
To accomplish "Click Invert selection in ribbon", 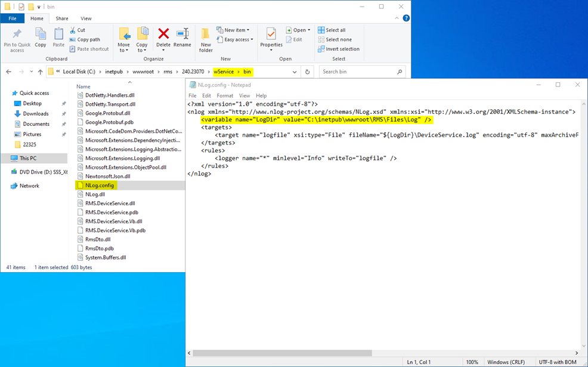I will tap(339, 49).
